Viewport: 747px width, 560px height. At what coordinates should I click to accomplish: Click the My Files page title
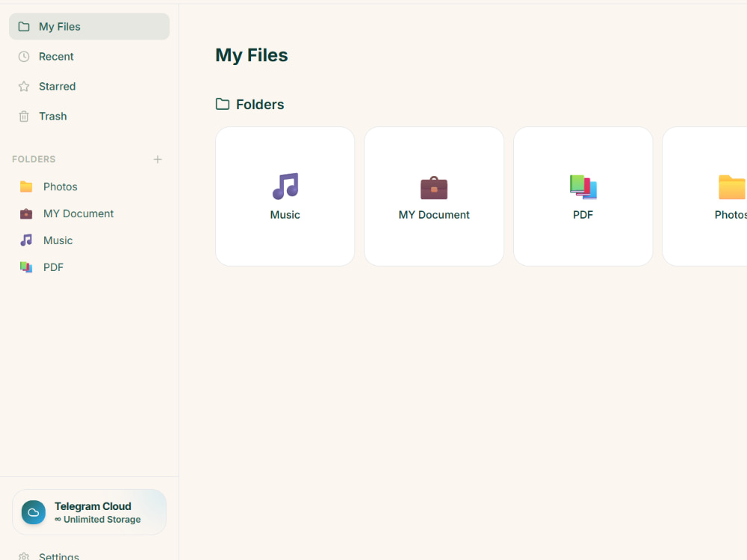(252, 55)
